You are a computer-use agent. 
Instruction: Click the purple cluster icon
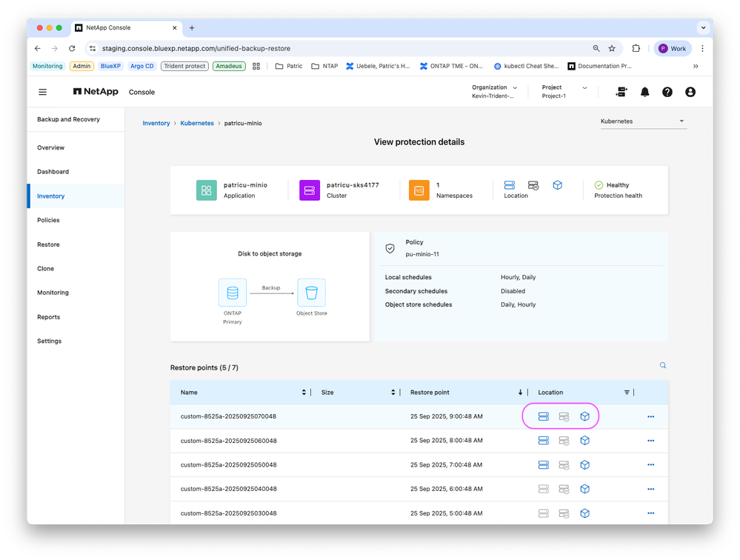pyautogui.click(x=310, y=190)
